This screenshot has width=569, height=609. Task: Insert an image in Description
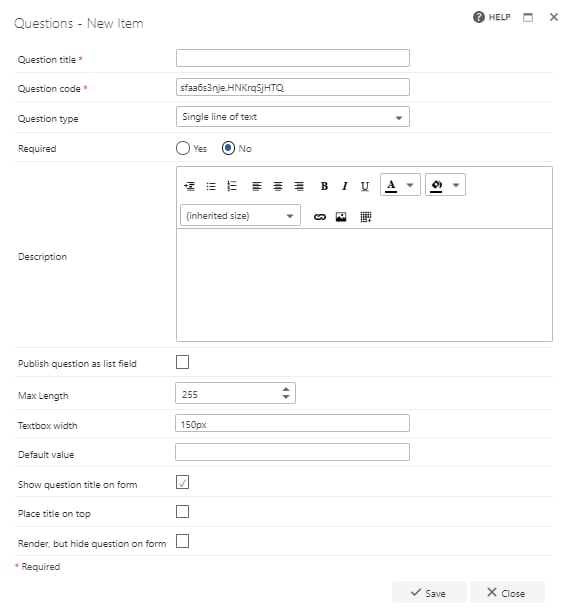[x=341, y=217]
